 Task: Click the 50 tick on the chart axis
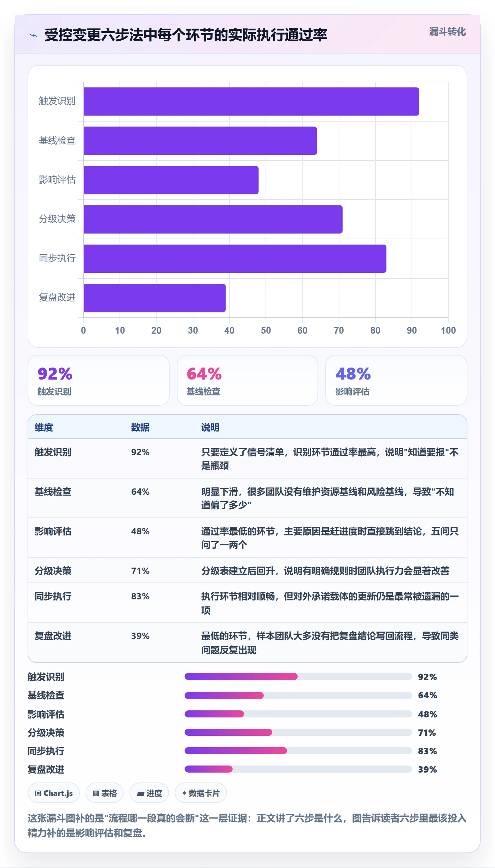[x=266, y=330]
